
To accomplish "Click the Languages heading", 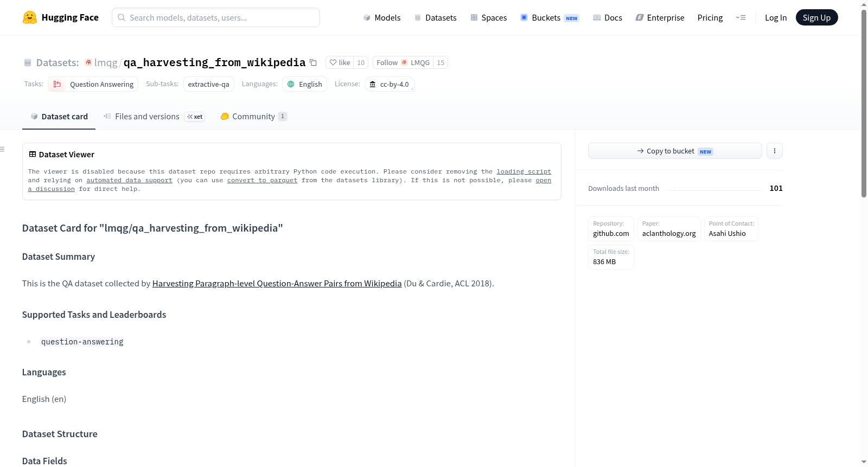I will tap(44, 372).
